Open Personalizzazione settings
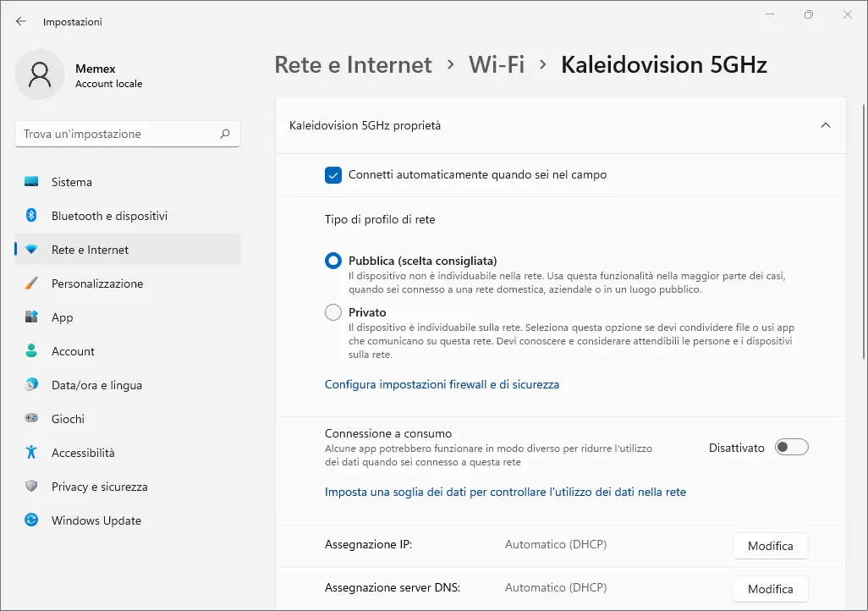The image size is (868, 611). [128, 283]
